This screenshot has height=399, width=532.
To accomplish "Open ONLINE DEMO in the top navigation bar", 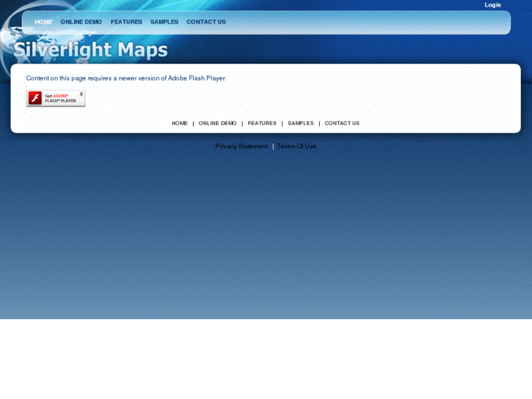I will [81, 22].
